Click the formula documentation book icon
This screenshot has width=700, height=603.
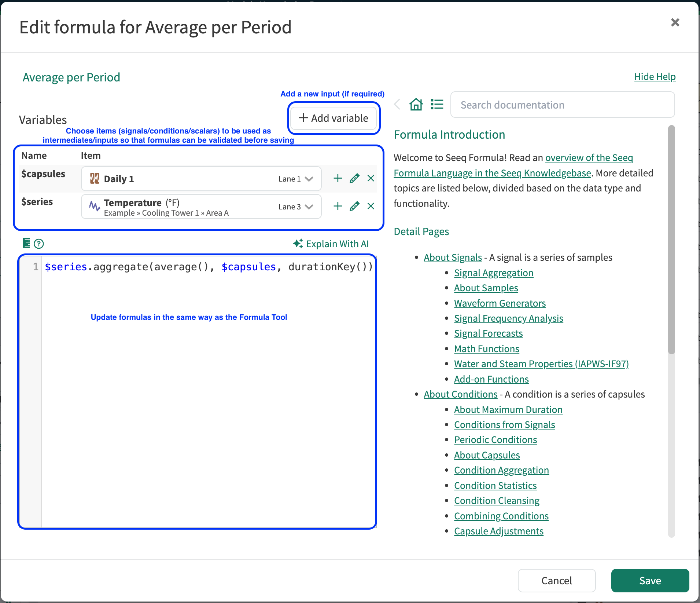click(26, 243)
